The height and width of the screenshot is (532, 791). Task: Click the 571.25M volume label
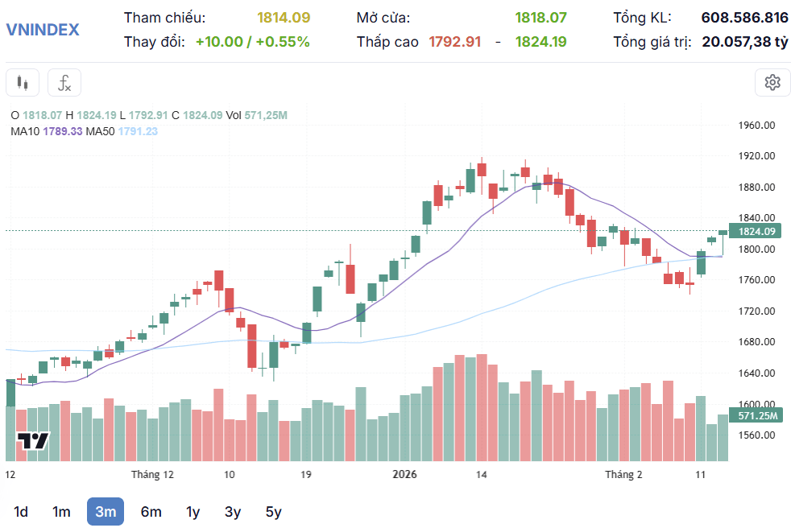(756, 415)
